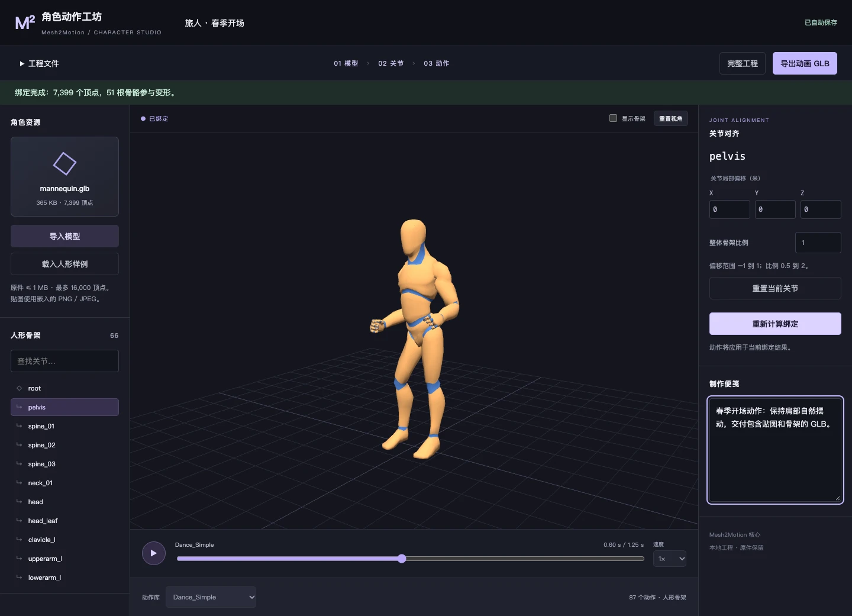Click the animation timeline slider handle
Screen dimensions: 852x616
pos(402,559)
